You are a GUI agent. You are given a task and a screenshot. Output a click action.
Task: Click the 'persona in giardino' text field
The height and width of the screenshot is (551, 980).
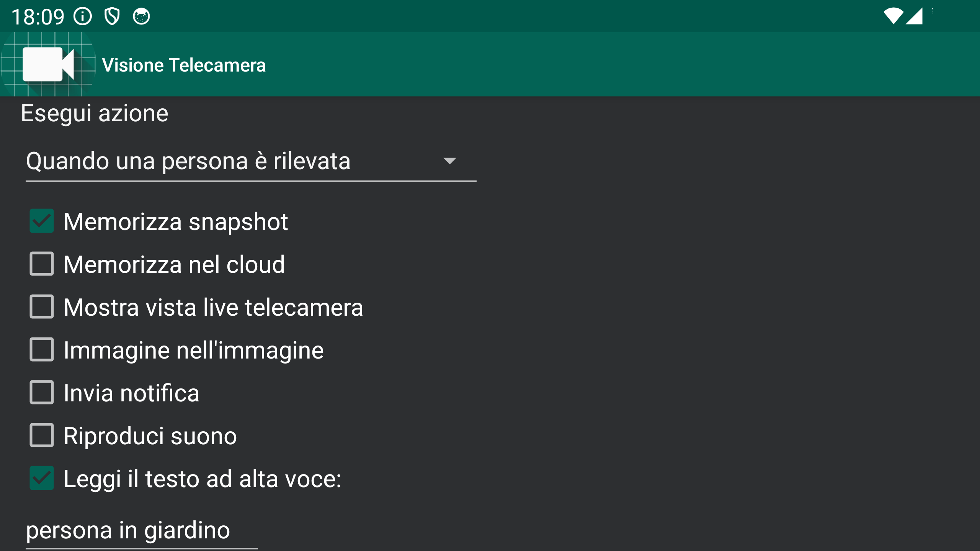coord(142,530)
